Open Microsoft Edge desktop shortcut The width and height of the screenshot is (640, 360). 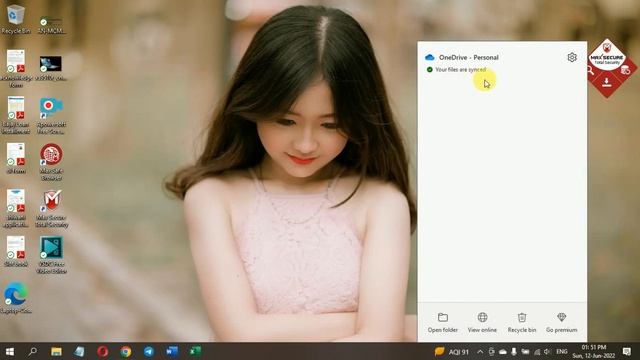16,298
